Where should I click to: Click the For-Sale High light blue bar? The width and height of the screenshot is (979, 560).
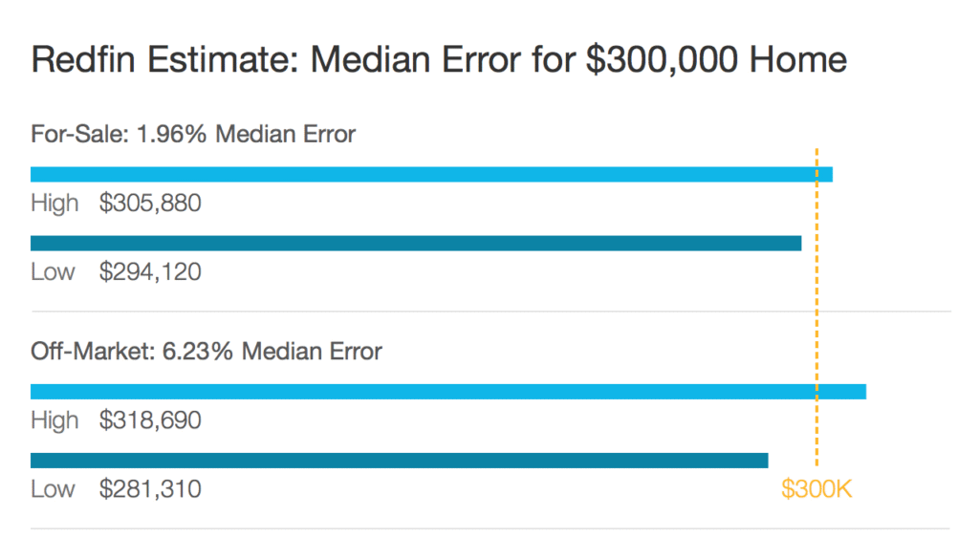[431, 175]
